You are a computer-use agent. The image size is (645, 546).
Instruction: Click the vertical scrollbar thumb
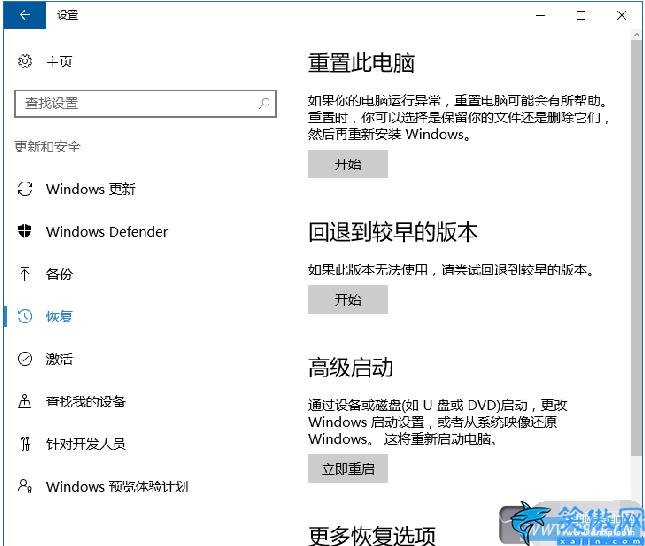[636, 247]
